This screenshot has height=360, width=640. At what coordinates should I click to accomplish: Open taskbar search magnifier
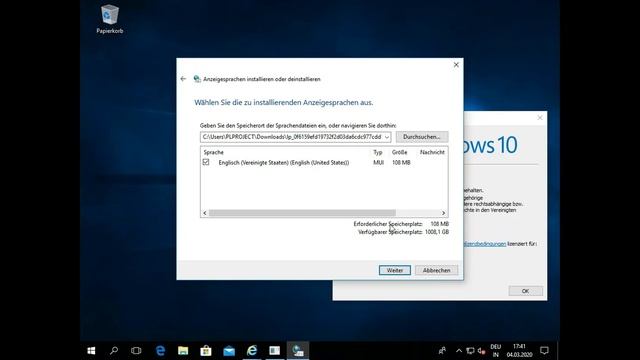point(114,351)
